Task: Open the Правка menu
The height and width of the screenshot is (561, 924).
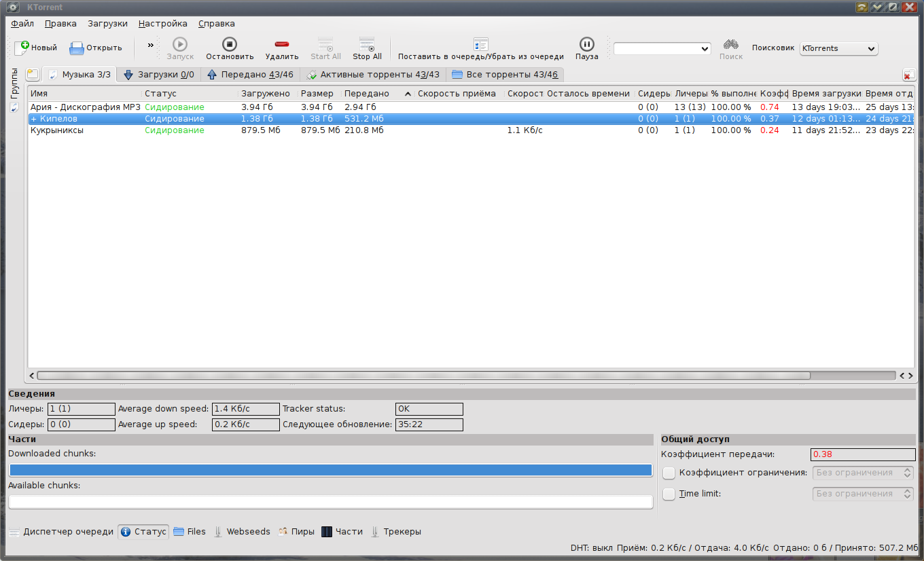Action: pyautogui.click(x=60, y=23)
